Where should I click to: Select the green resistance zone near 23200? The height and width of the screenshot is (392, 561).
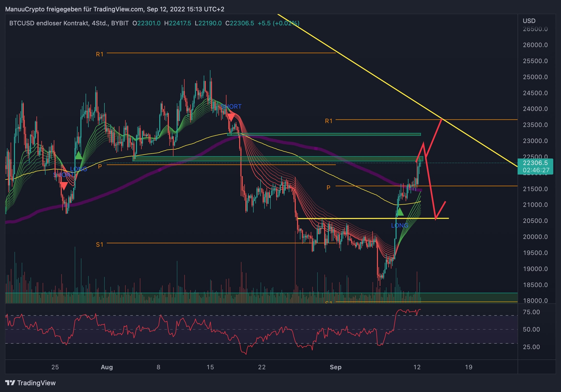point(324,134)
